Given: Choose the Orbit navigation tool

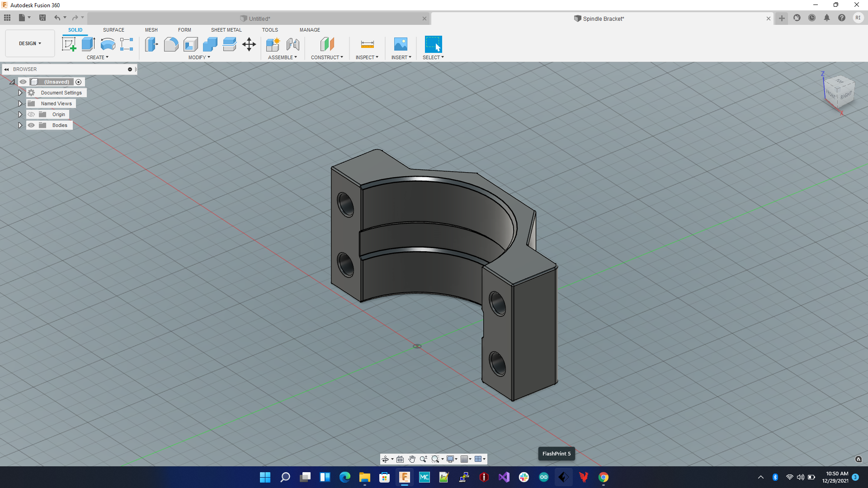Looking at the screenshot, I should [x=385, y=459].
